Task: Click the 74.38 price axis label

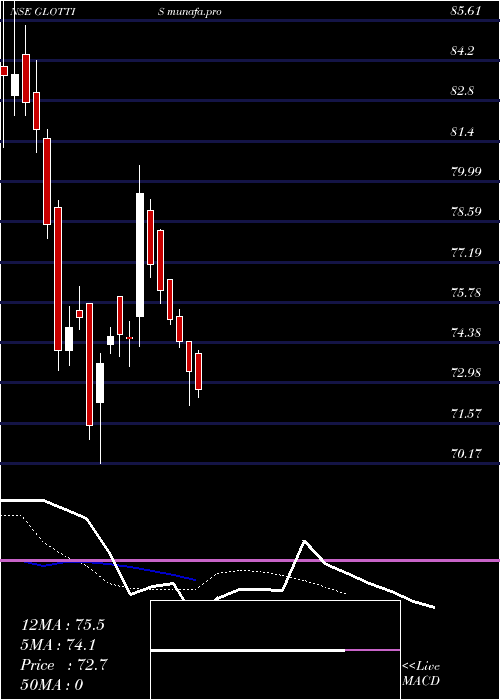Action: click(466, 333)
